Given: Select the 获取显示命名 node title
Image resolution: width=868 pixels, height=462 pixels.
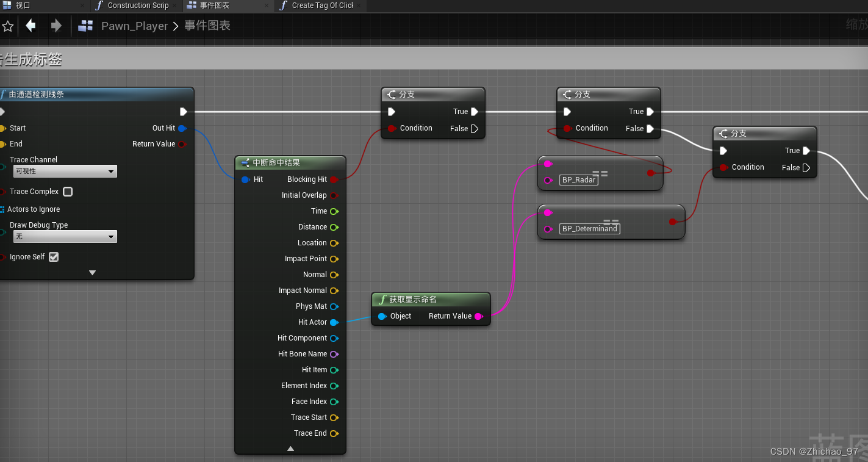Looking at the screenshot, I should pyautogui.click(x=413, y=300).
